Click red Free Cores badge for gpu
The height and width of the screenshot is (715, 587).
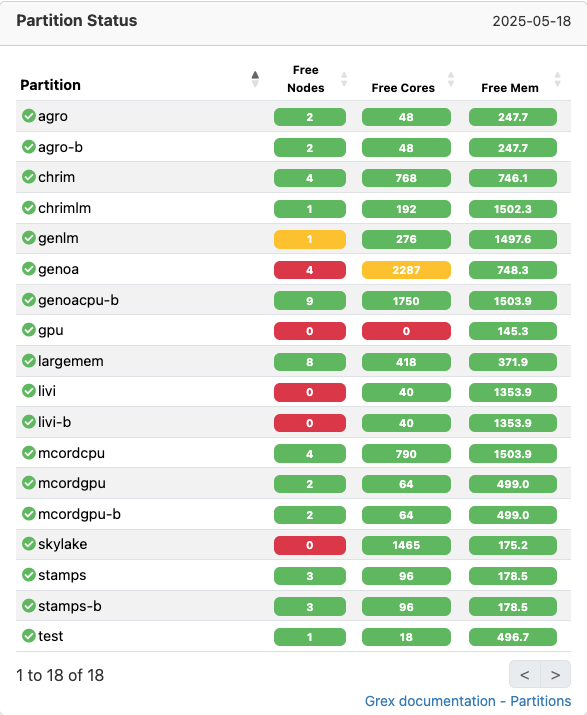click(406, 331)
